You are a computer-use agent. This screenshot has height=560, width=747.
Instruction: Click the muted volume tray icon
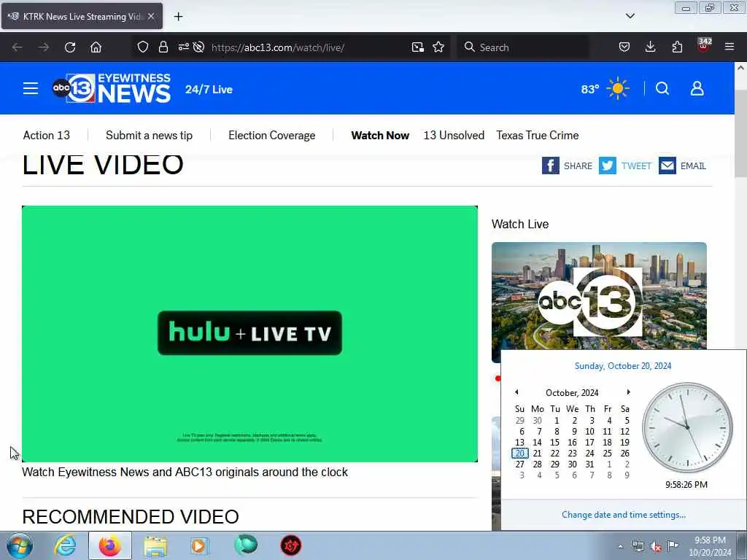click(656, 547)
